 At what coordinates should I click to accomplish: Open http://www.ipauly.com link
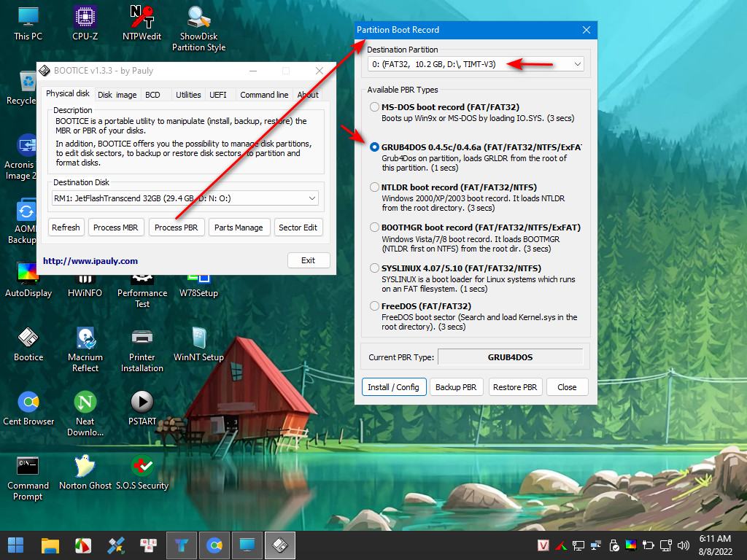point(90,261)
